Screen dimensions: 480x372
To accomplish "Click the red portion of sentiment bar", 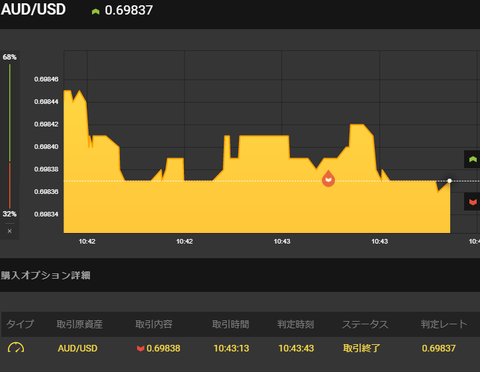I will pyautogui.click(x=10, y=185).
